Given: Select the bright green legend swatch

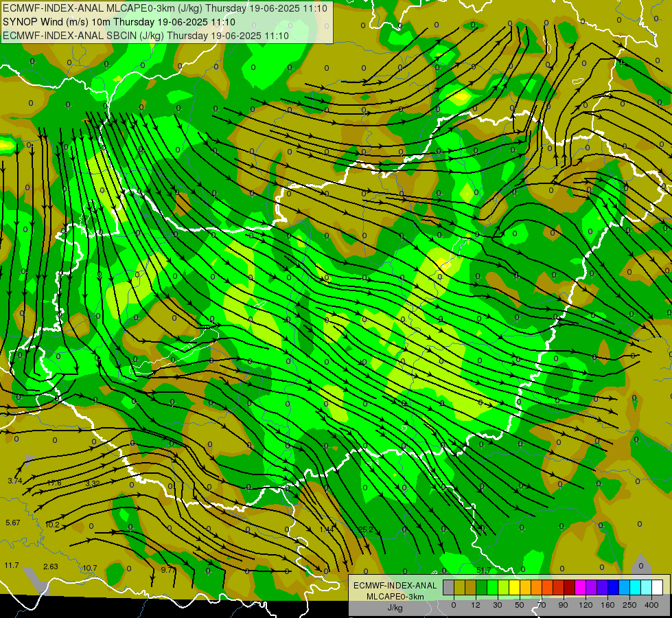Looking at the screenshot, I should pyautogui.click(x=492, y=587).
